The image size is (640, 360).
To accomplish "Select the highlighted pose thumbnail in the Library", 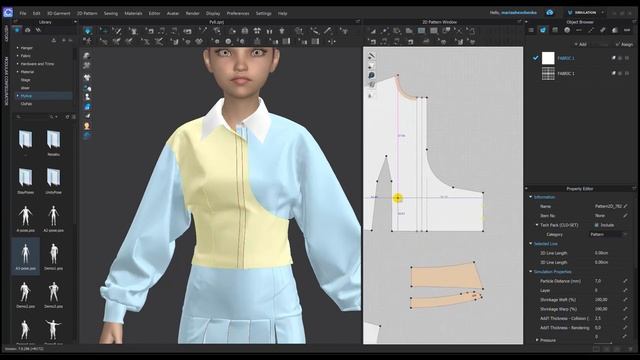I will tap(25, 256).
